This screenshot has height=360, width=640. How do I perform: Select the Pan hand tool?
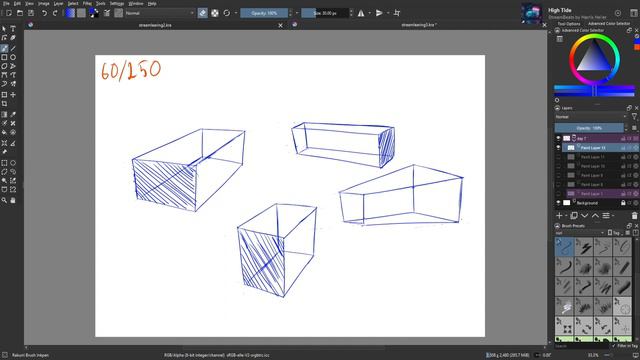13,200
